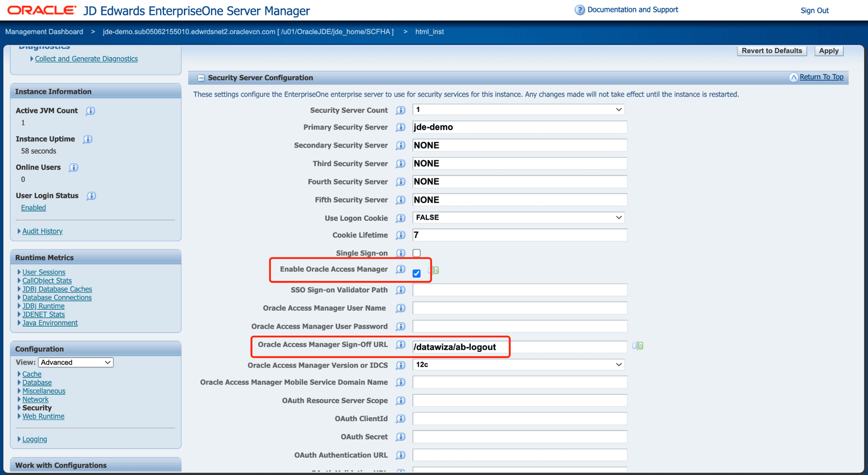
Task: Click compare icon beside Enable Oracle Access Manager checkbox
Action: click(x=433, y=270)
